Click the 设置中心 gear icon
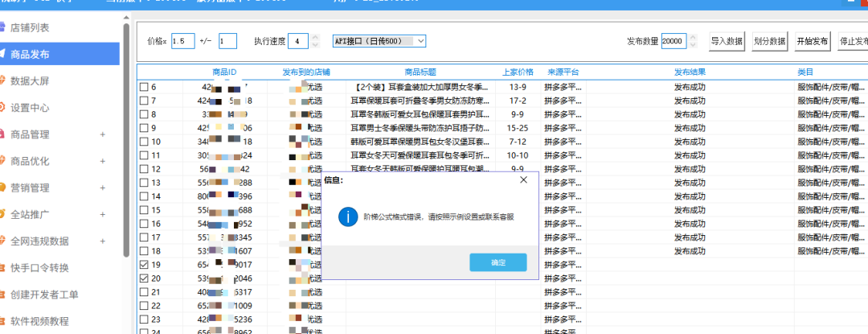This screenshot has height=334, width=868. (2, 107)
